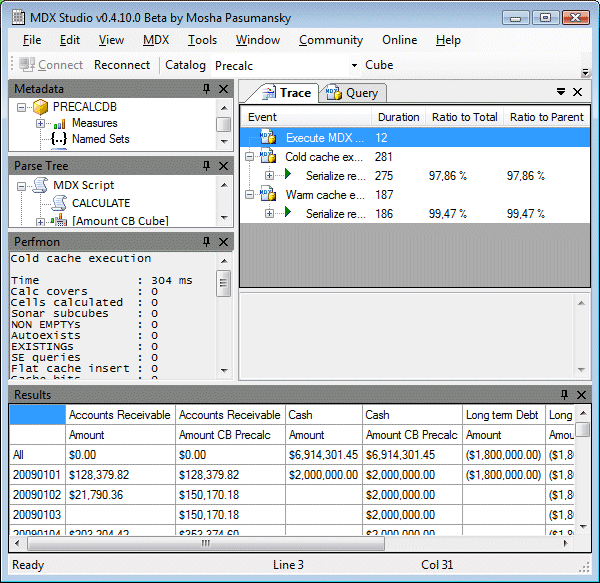This screenshot has height=583, width=600.
Task: Click the Warm cache execution icon
Action: [x=268, y=194]
